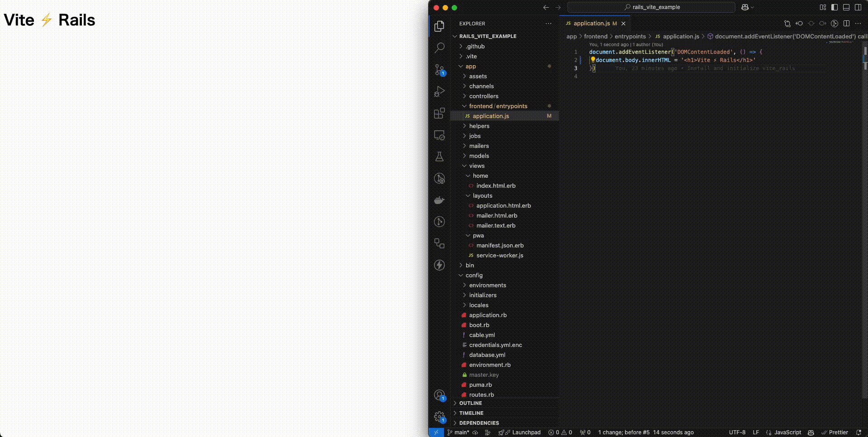Click the compare changes icon in editor toolbar
868x437 pixels.
tap(787, 24)
